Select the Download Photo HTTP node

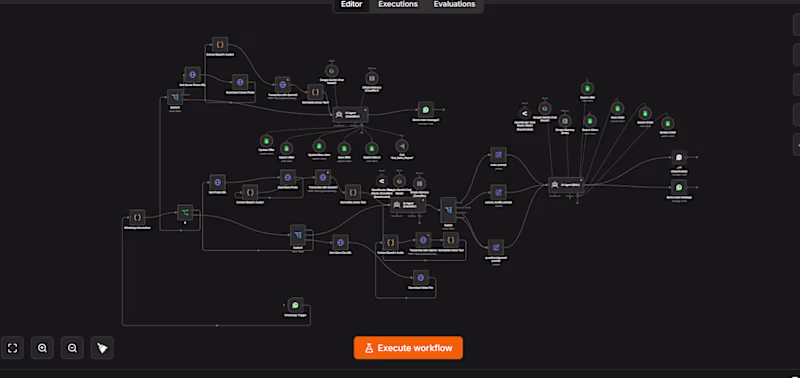[x=288, y=178]
